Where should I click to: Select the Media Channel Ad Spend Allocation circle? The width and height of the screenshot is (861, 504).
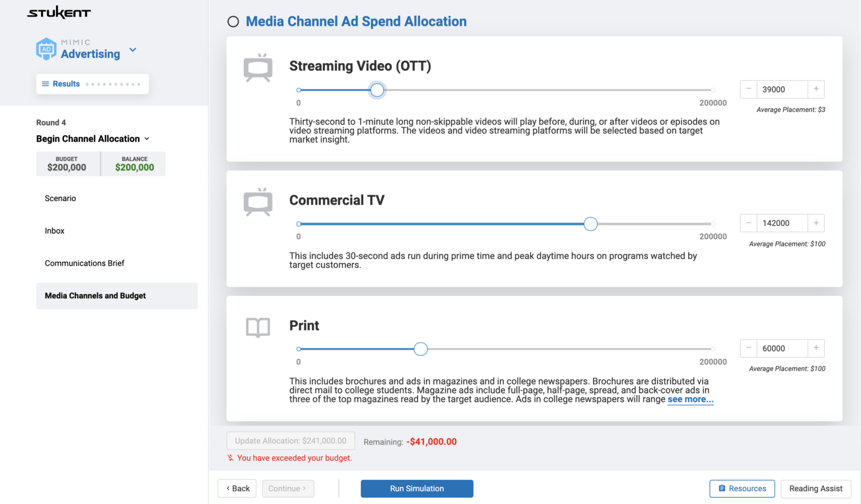click(x=233, y=22)
